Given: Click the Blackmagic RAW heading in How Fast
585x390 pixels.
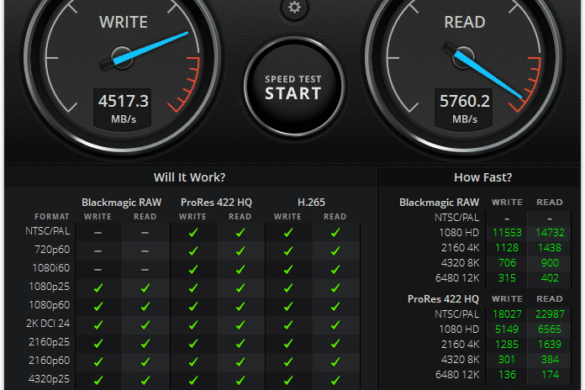Looking at the screenshot, I should click(x=439, y=202).
